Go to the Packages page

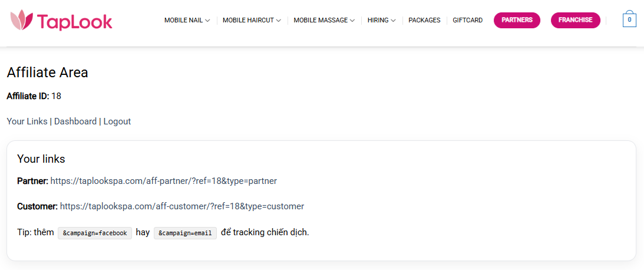click(x=424, y=20)
